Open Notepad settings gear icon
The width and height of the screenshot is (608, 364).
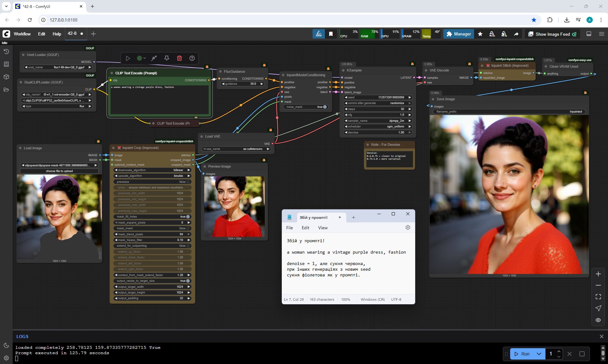[x=408, y=228]
